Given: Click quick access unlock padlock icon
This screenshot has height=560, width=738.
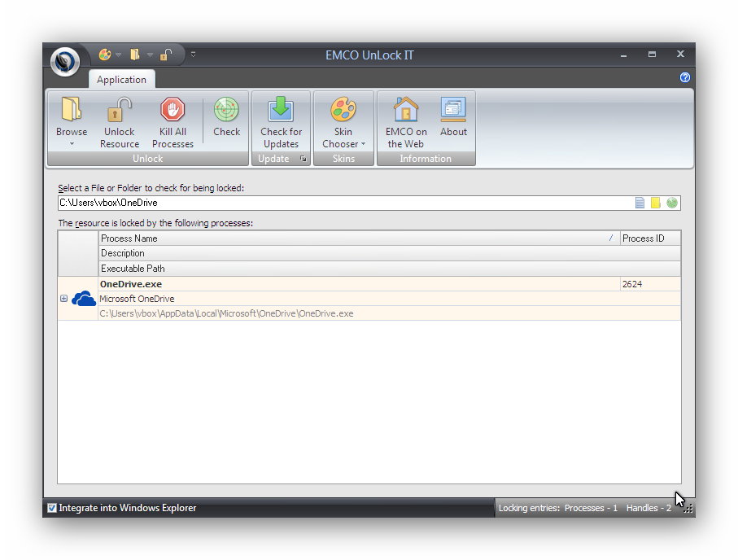Looking at the screenshot, I should tap(166, 55).
